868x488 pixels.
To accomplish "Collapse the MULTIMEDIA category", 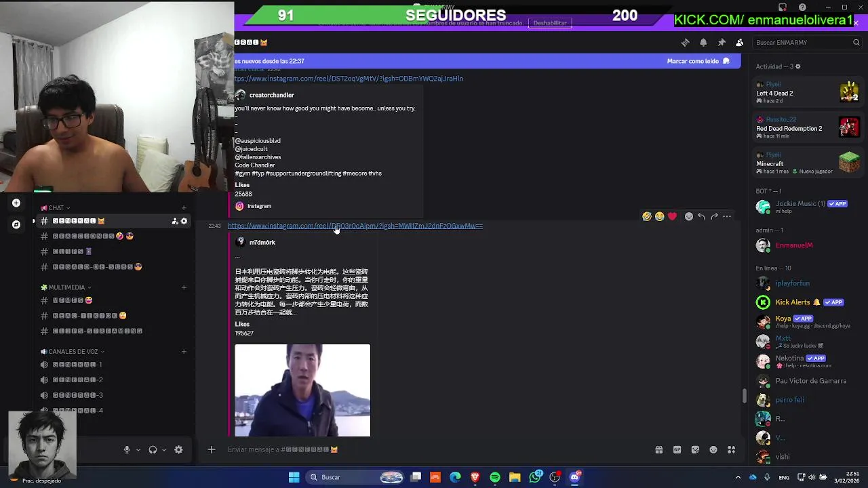I will click(x=66, y=287).
